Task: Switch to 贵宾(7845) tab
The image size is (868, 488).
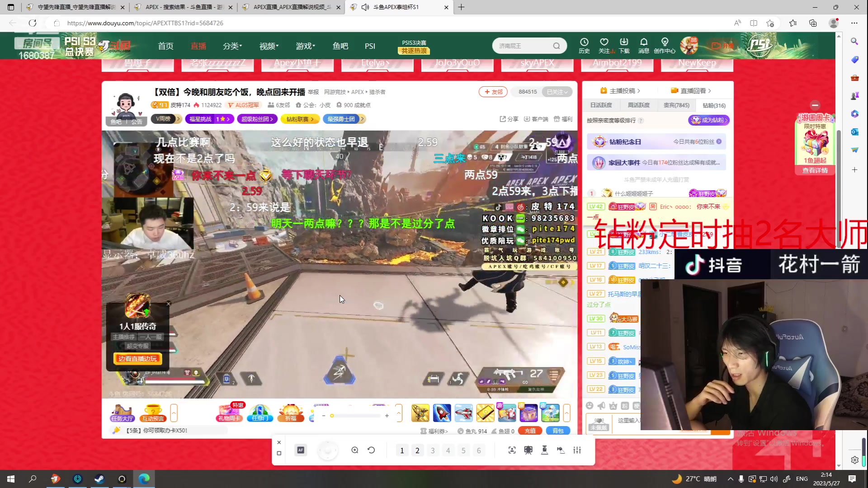Action: coord(676,105)
